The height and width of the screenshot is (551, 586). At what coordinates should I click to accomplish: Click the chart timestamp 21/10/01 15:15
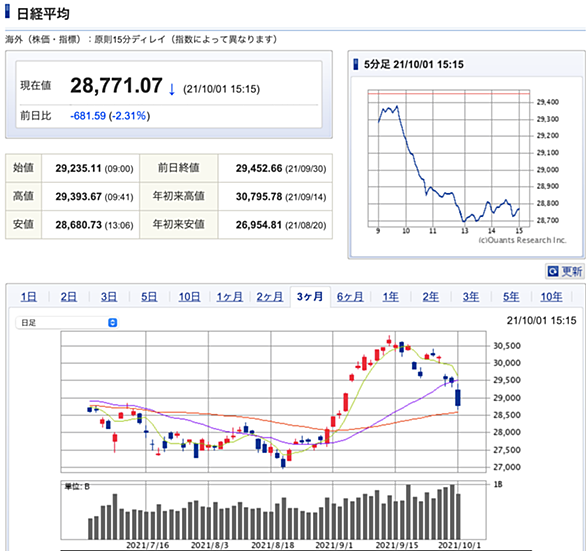541,321
